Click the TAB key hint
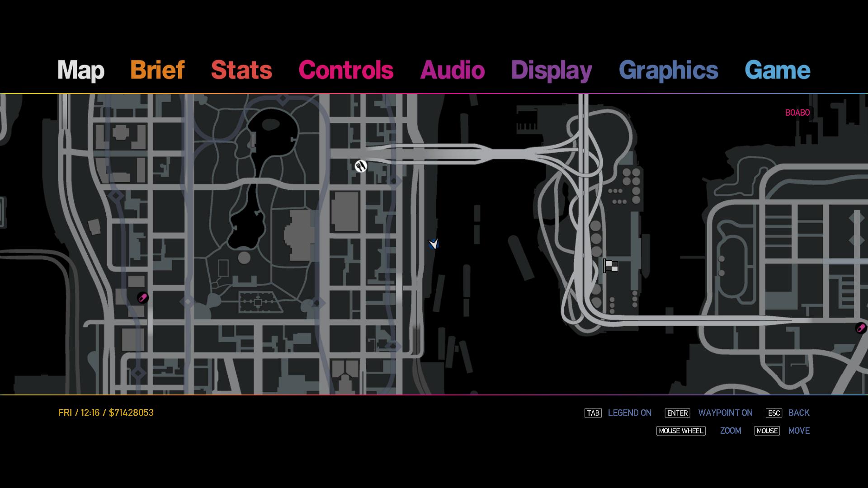The height and width of the screenshot is (488, 868). pyautogui.click(x=593, y=413)
